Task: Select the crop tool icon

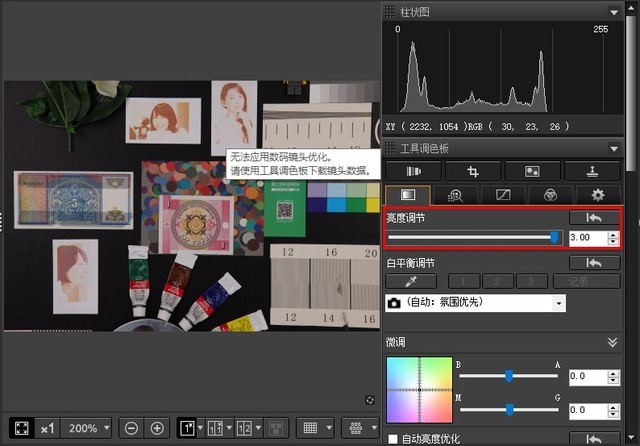Action: pos(473,171)
